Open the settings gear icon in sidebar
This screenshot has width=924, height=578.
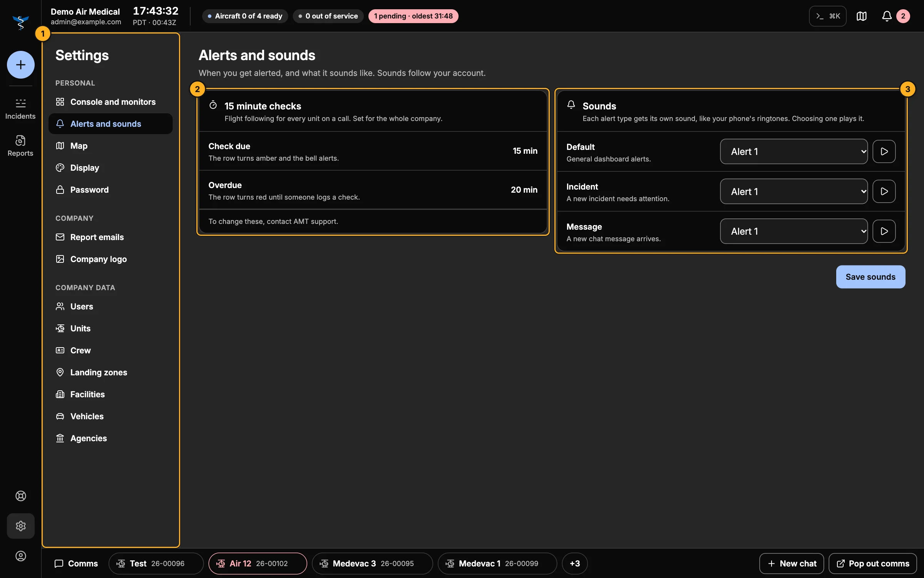tap(21, 526)
